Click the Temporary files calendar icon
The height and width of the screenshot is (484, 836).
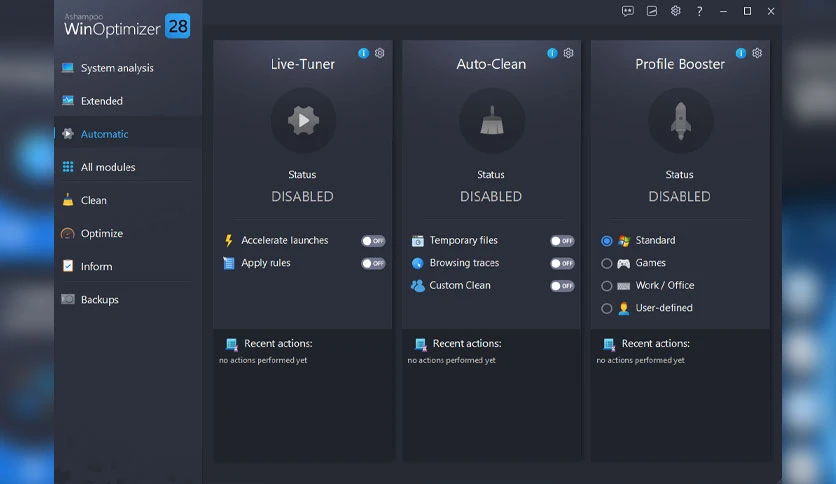coord(417,241)
